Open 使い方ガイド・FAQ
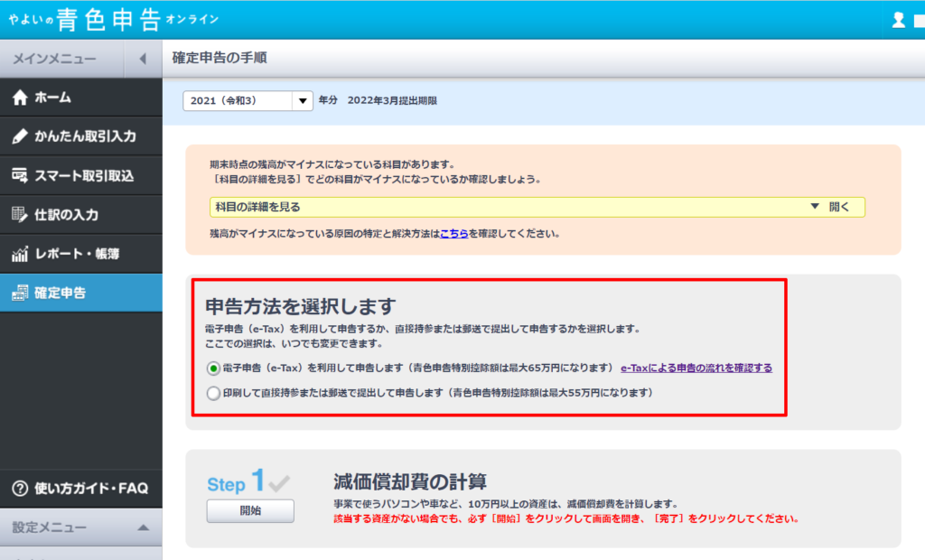The height and width of the screenshot is (560, 925). tap(80, 488)
